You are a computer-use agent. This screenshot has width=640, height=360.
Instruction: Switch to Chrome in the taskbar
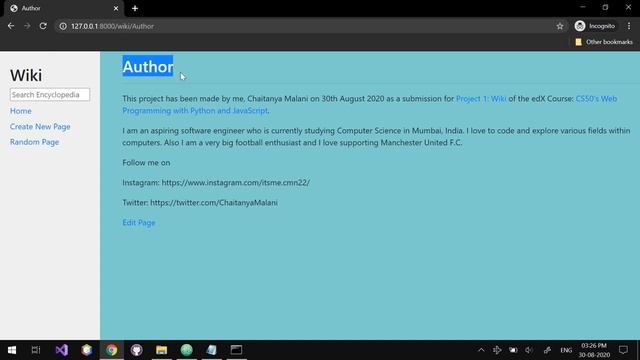[x=111, y=350]
